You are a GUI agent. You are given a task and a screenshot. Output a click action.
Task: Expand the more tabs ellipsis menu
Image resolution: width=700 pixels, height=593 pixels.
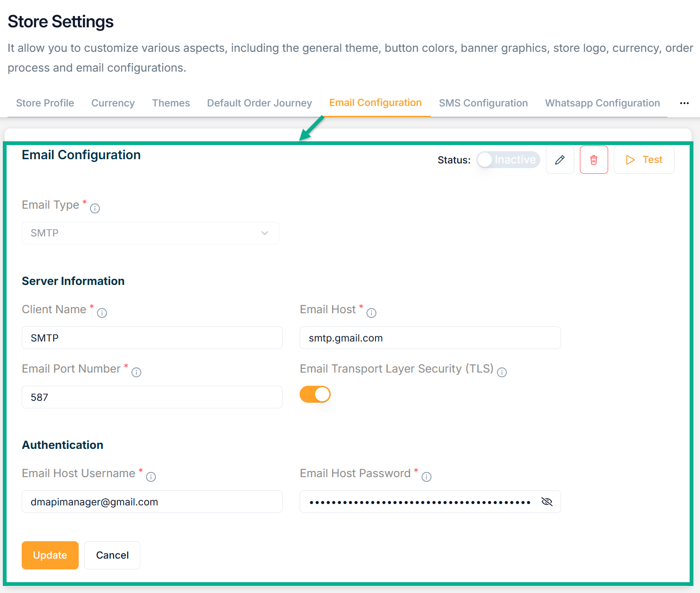[x=684, y=103]
